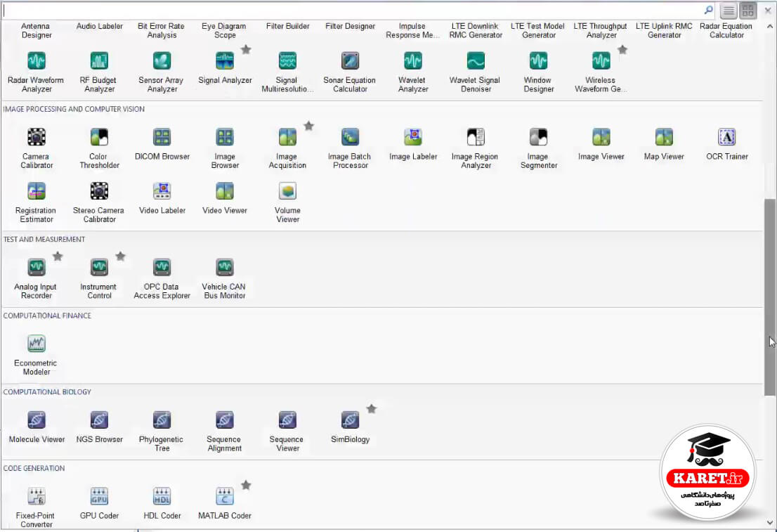The image size is (777, 532).
Task: Switch apps gallery to grid view
Action: pos(747,11)
